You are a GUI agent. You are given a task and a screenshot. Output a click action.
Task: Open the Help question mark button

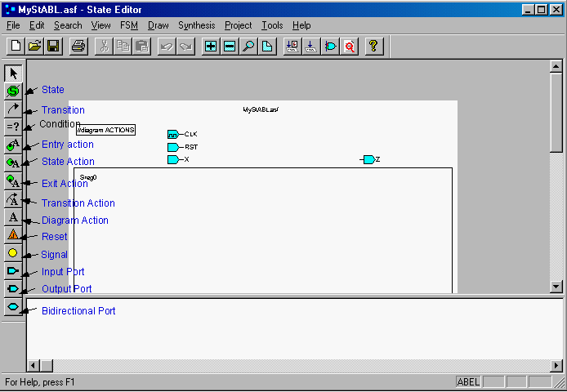coord(373,47)
